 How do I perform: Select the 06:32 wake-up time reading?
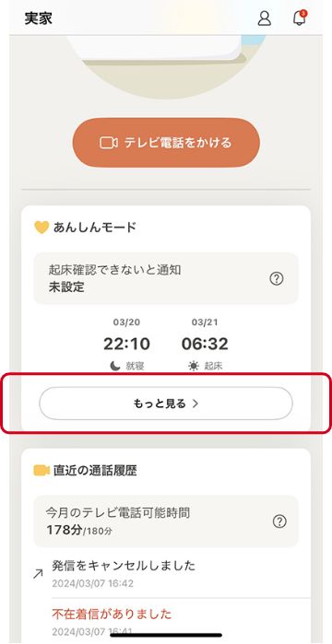pyautogui.click(x=205, y=345)
